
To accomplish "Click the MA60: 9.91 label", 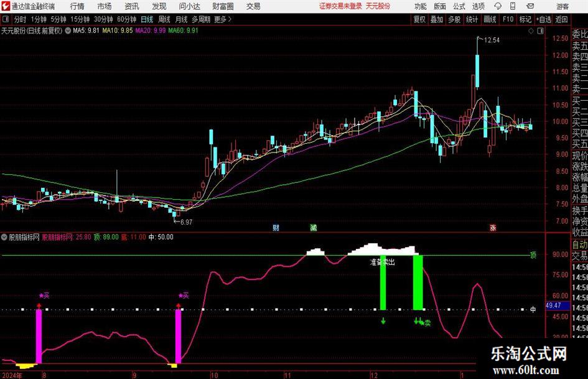I will point(184,30).
